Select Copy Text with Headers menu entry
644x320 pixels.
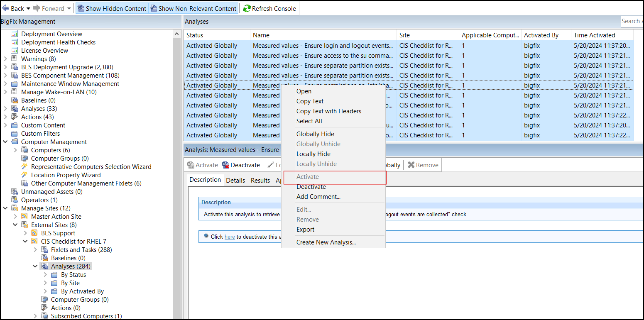pyautogui.click(x=333, y=111)
